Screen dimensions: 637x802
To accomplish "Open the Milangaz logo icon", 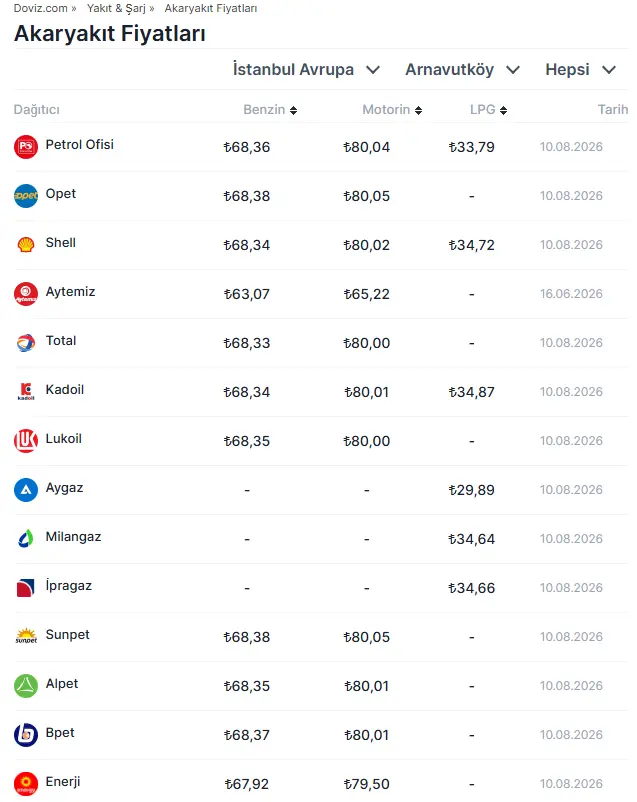I will pos(26,539).
